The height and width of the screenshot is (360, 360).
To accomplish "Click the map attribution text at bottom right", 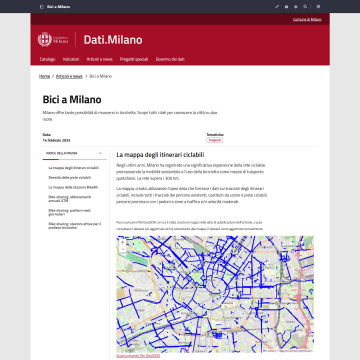I will 288,351.
